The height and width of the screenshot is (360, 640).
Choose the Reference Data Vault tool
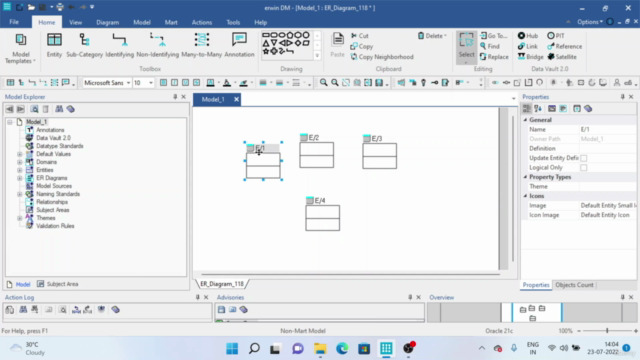(565, 47)
